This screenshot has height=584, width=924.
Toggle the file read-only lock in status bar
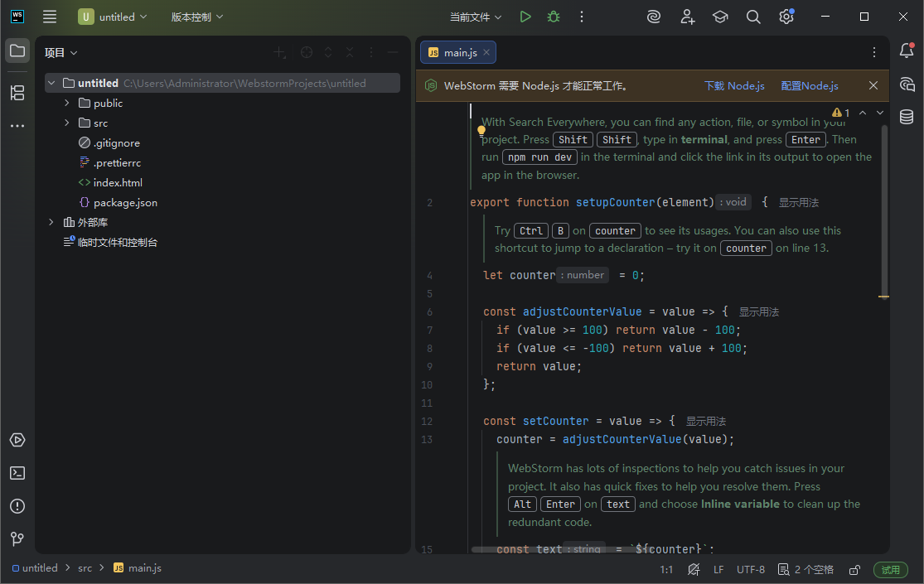tap(854, 569)
